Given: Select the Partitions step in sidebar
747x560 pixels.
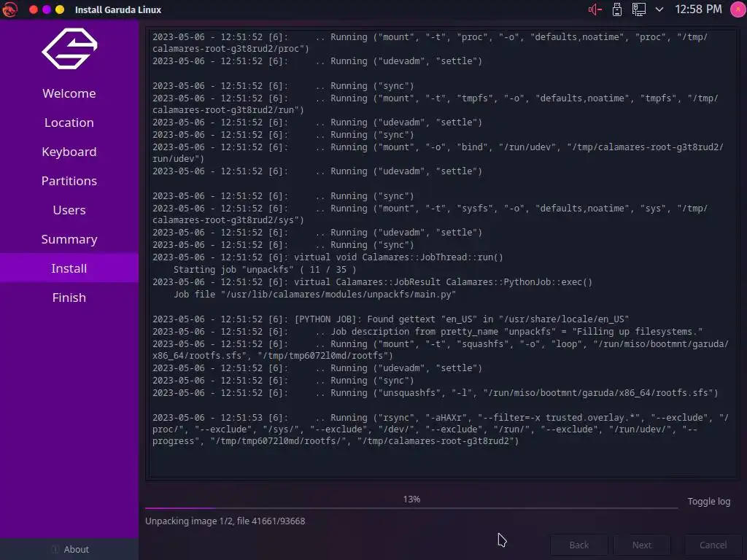Looking at the screenshot, I should 69,181.
